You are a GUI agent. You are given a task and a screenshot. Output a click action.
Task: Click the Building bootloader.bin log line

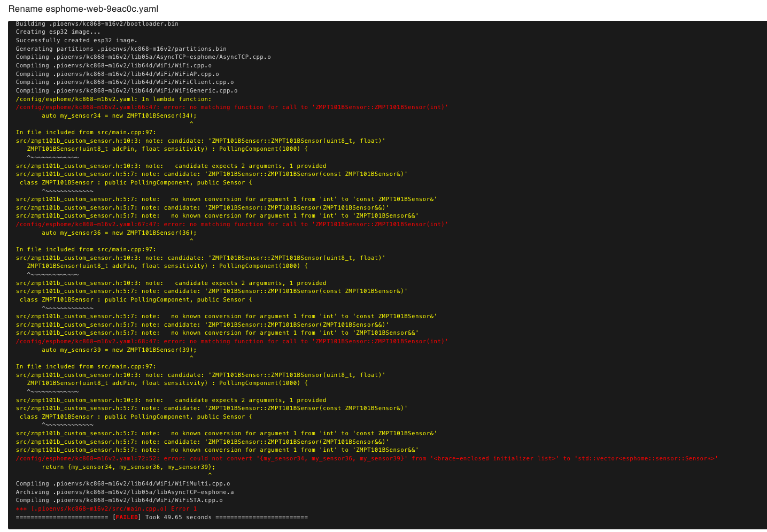pos(97,24)
